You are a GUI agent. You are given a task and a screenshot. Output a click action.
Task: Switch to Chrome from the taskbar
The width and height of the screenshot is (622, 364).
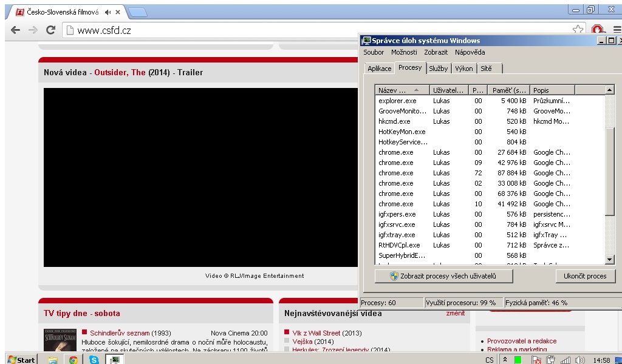tap(73, 360)
